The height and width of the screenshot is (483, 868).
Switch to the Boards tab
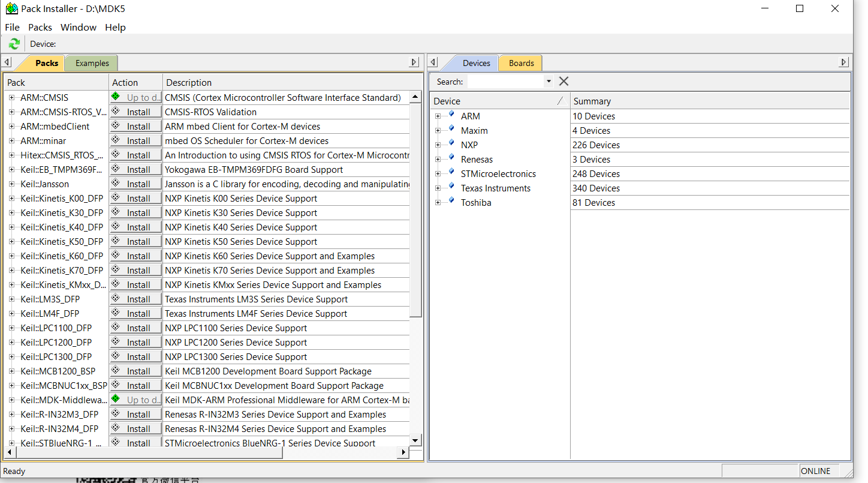521,63
